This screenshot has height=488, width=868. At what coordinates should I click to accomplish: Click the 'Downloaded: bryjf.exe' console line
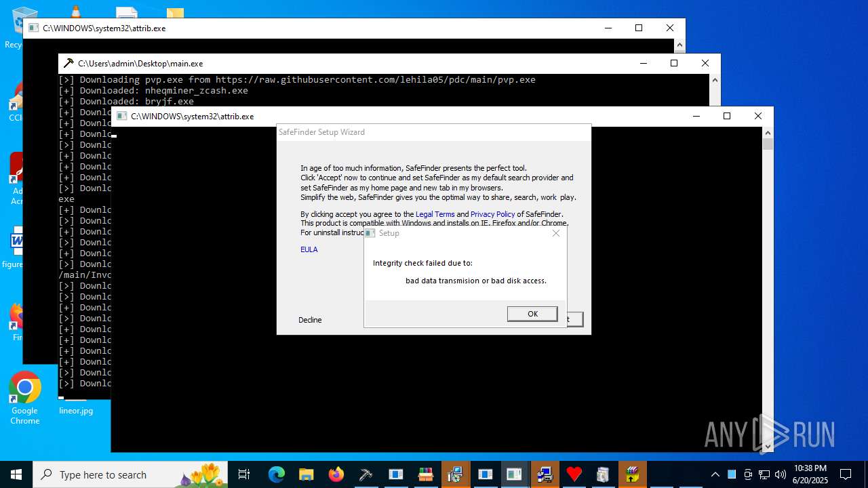(126, 101)
